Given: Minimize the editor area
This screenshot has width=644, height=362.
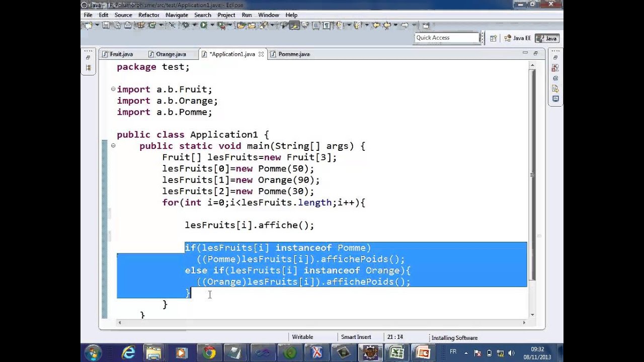Looking at the screenshot, I should [x=525, y=53].
